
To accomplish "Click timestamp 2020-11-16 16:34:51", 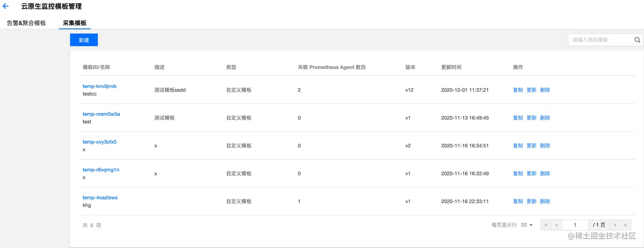I will coord(465,146).
